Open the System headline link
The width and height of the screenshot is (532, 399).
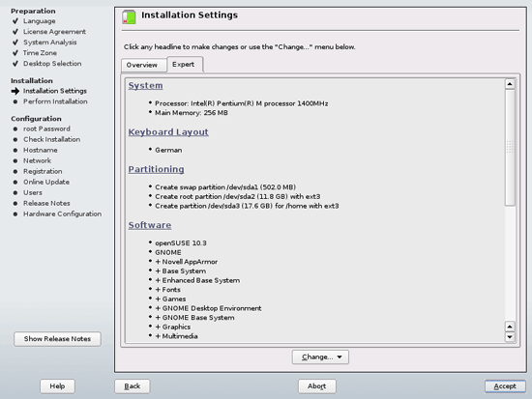(x=145, y=85)
